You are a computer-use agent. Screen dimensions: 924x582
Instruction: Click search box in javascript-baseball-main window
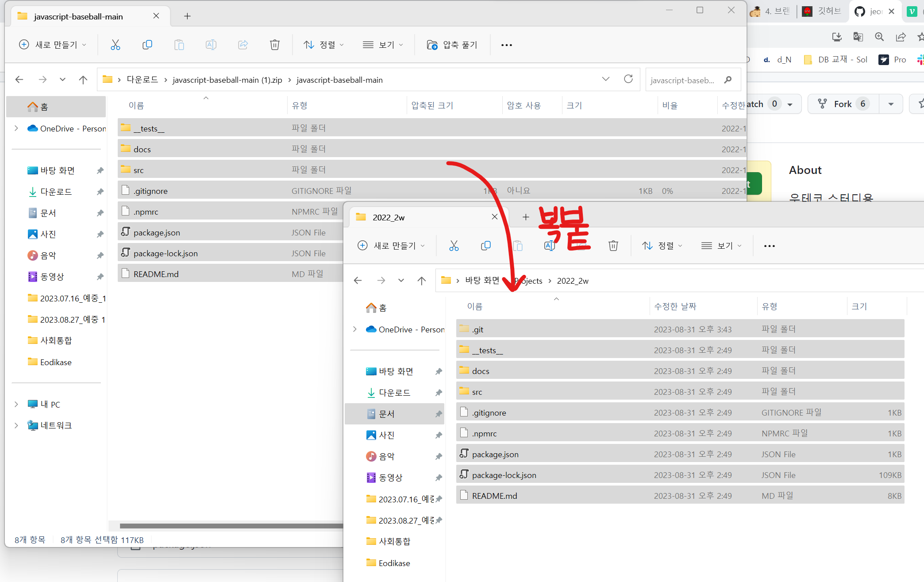coord(693,80)
